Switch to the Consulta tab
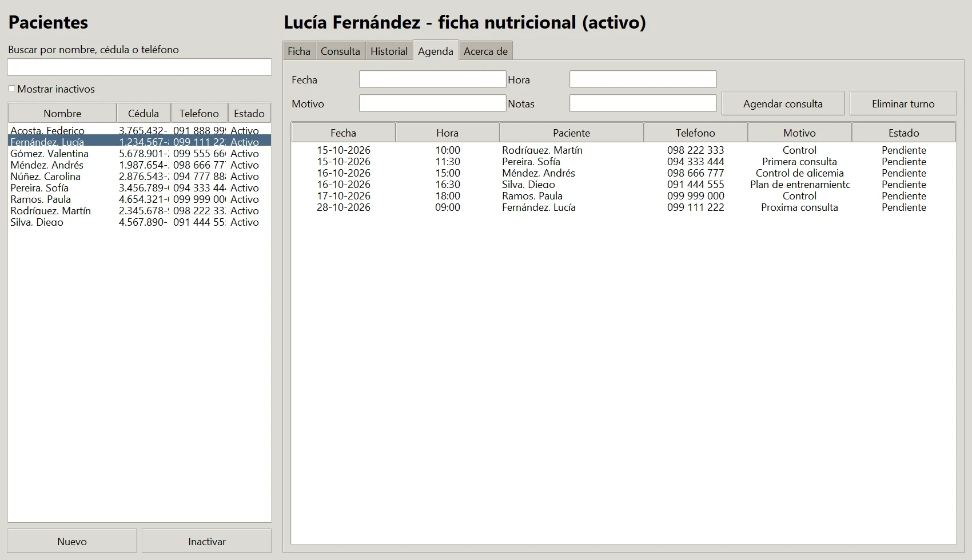The height and width of the screenshot is (560, 972). click(340, 51)
